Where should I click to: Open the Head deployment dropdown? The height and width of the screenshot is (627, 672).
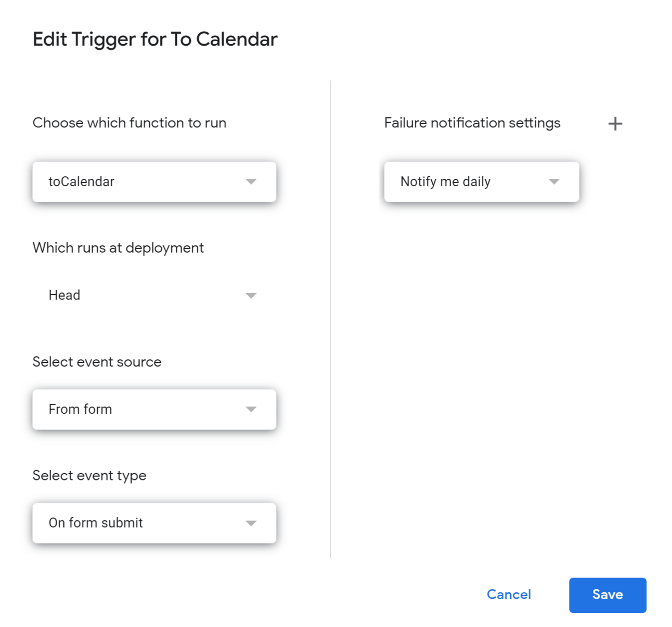(x=154, y=295)
